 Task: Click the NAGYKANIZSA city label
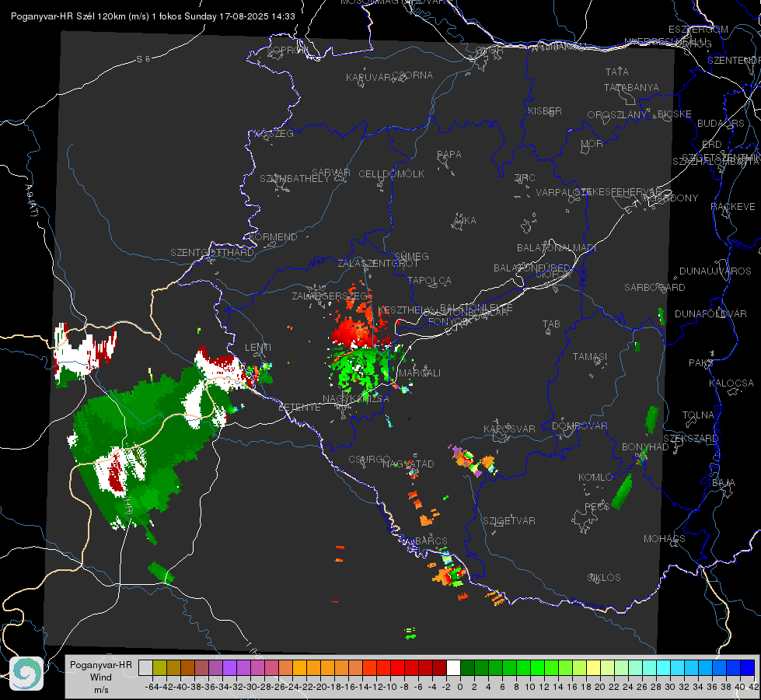[356, 399]
